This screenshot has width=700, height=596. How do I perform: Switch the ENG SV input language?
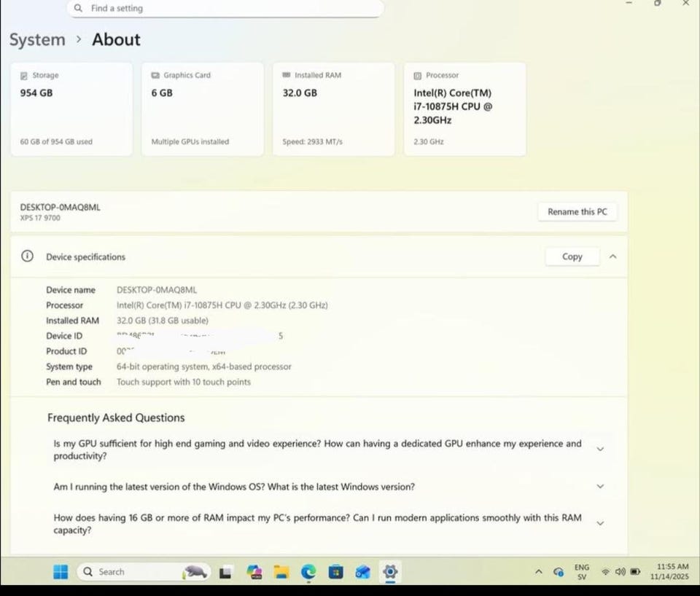coord(582,572)
